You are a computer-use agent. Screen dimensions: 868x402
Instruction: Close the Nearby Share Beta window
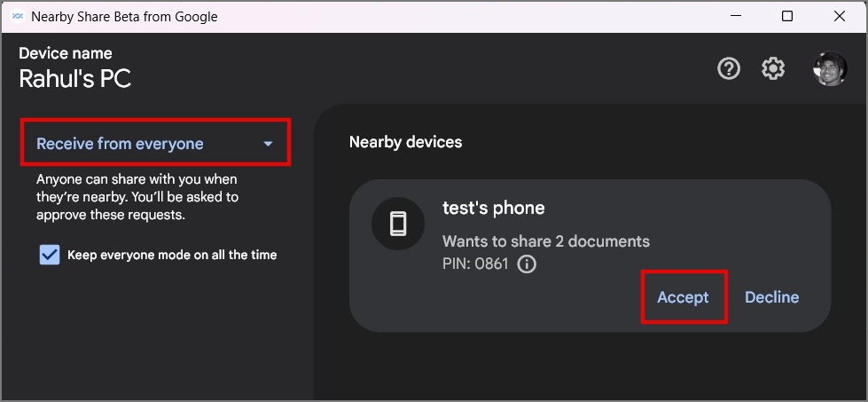pyautogui.click(x=840, y=17)
